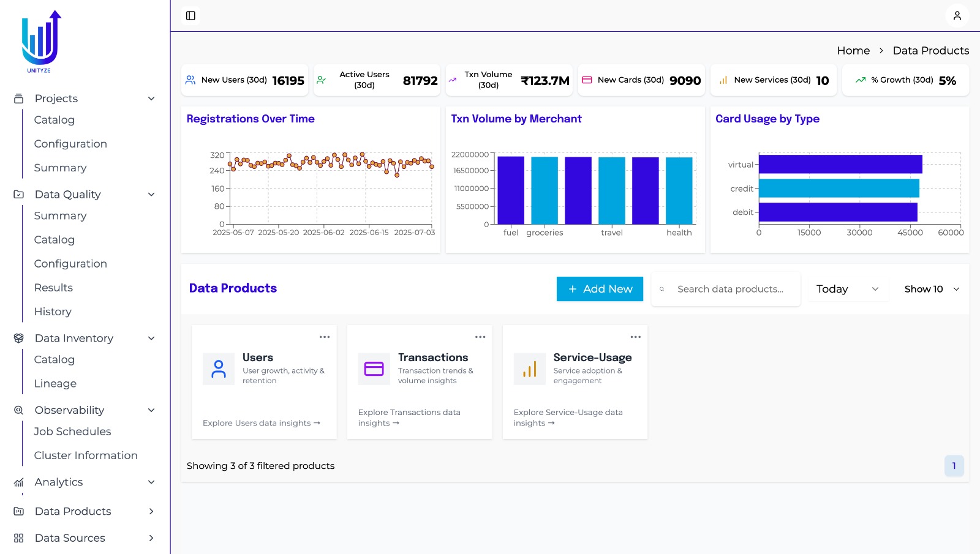Collapse the Data Quality section
The height and width of the screenshot is (554, 980).
[151, 195]
